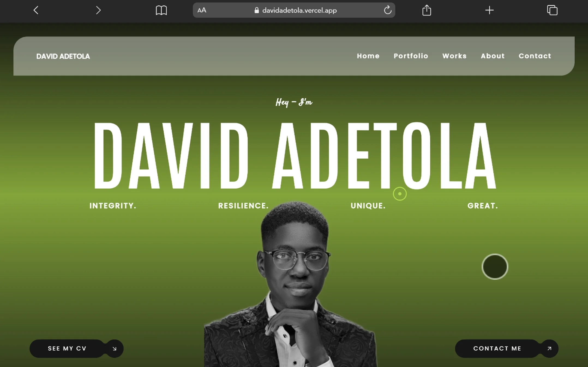Select the davidadetola.vercel.app address bar
This screenshot has width=588, height=367.
click(294, 10)
